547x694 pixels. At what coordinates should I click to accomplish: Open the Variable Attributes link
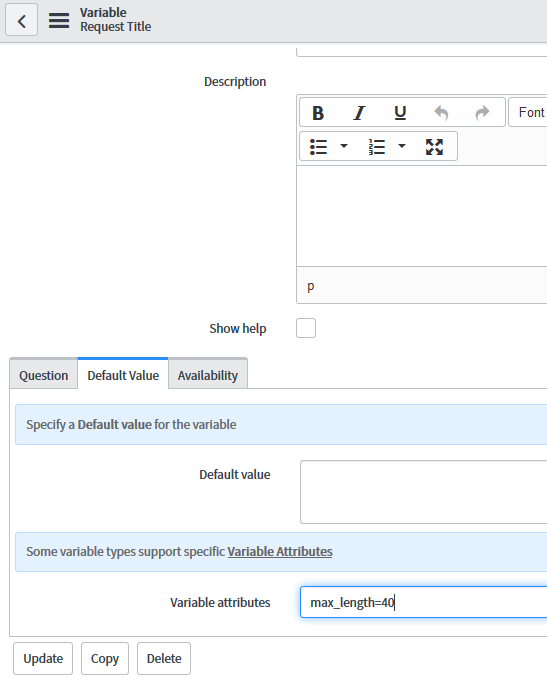pyautogui.click(x=280, y=551)
